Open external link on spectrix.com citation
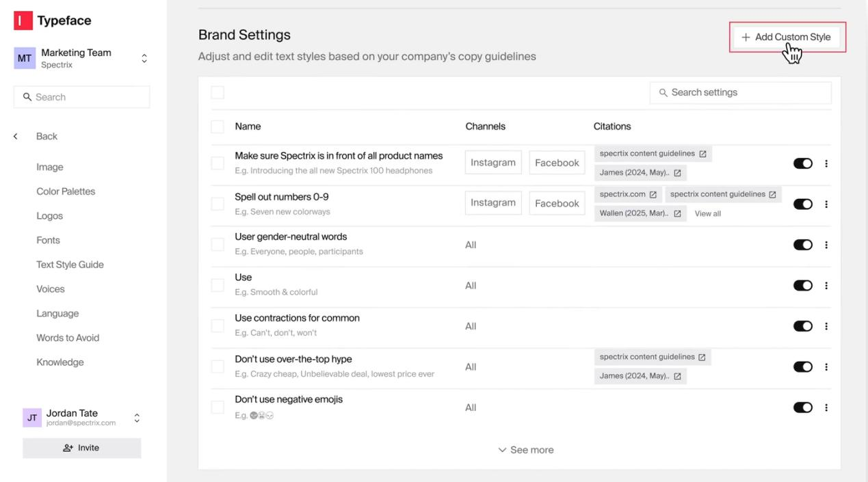This screenshot has width=868, height=482. pos(653,195)
